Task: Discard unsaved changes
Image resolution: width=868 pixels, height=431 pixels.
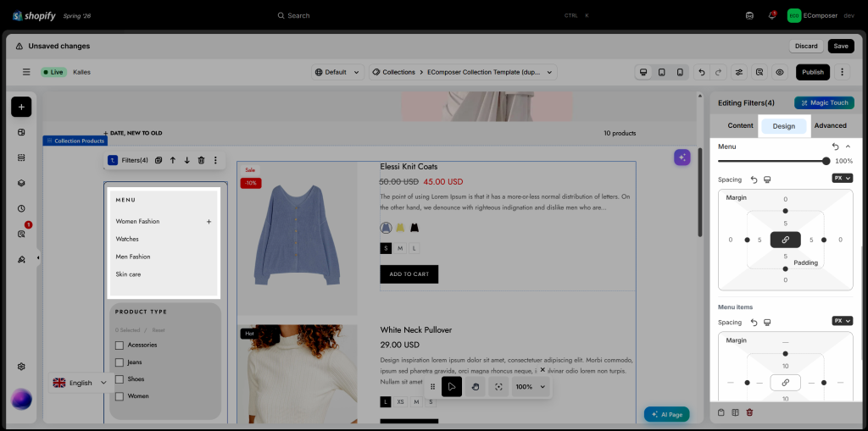Action: coord(806,46)
